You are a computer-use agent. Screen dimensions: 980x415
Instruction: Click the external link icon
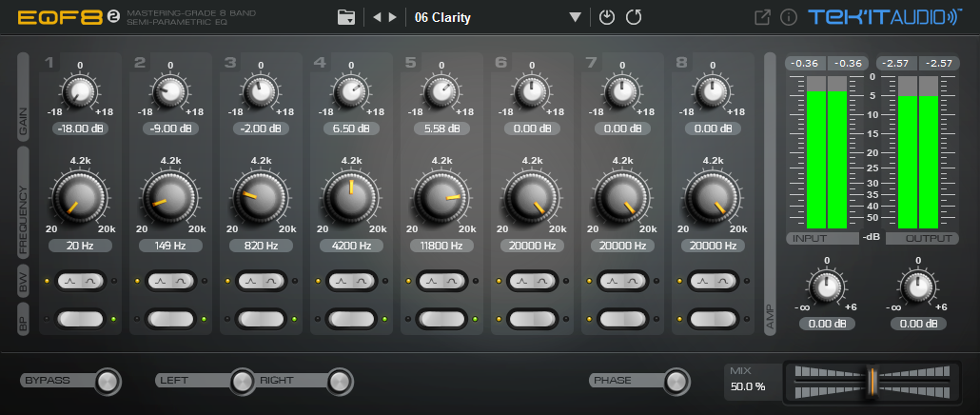[762, 17]
